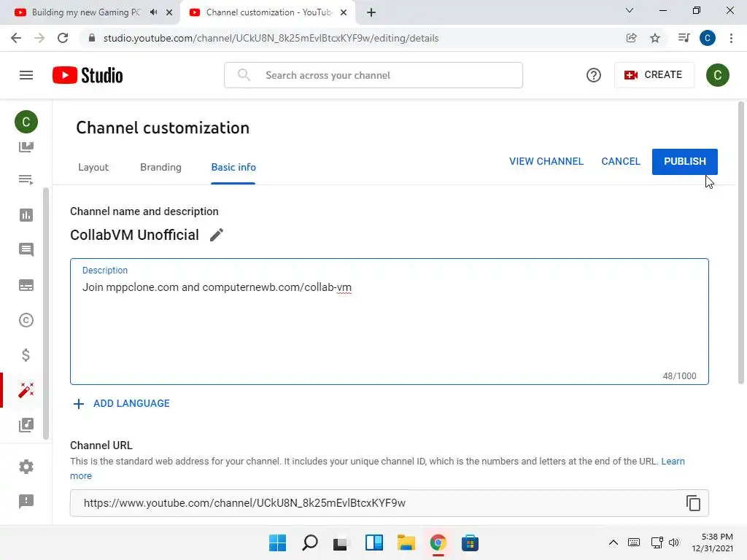Image resolution: width=747 pixels, height=560 pixels.
Task: Open a new browser tab
Action: click(371, 12)
